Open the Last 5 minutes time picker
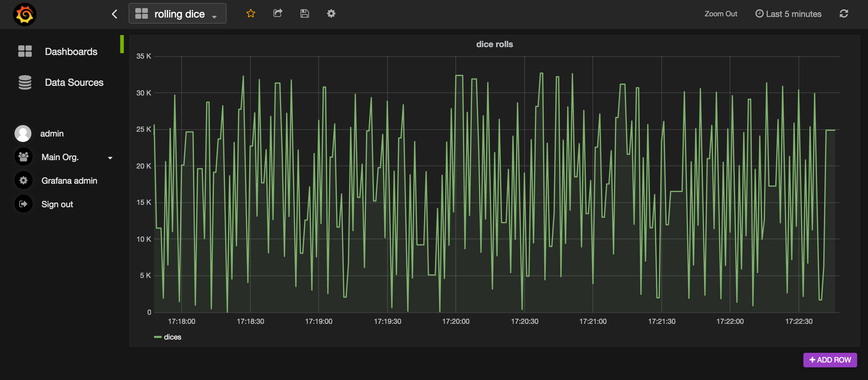Screen dimensions: 868x380 788,14
